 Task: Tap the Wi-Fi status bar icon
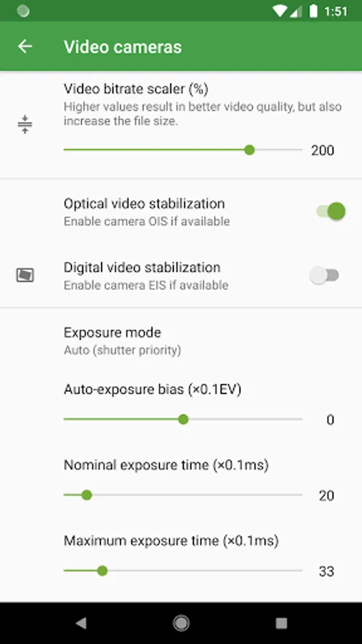pyautogui.click(x=280, y=11)
